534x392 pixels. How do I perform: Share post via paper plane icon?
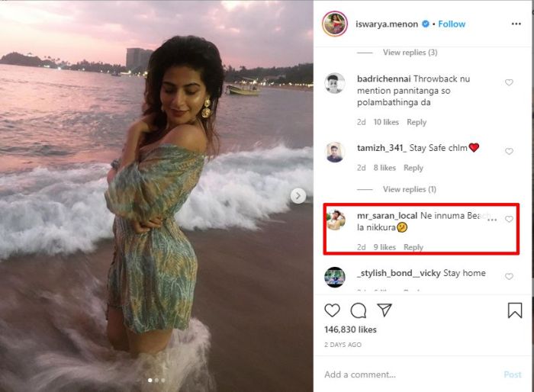(x=385, y=310)
